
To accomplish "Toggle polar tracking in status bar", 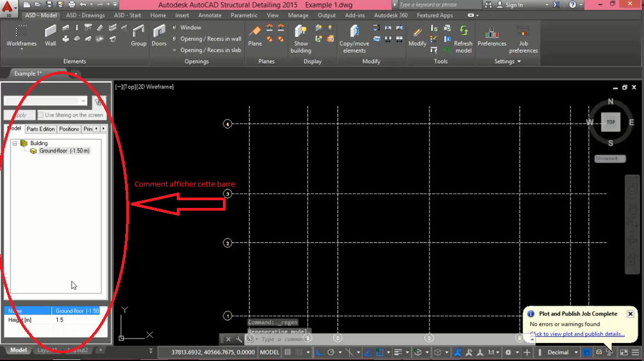I will (x=331, y=352).
